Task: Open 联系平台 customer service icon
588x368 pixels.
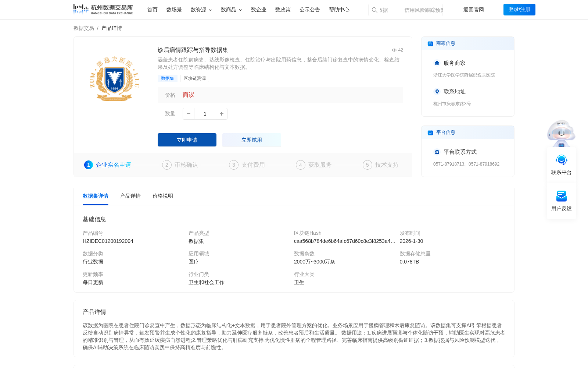Action: pos(562,160)
